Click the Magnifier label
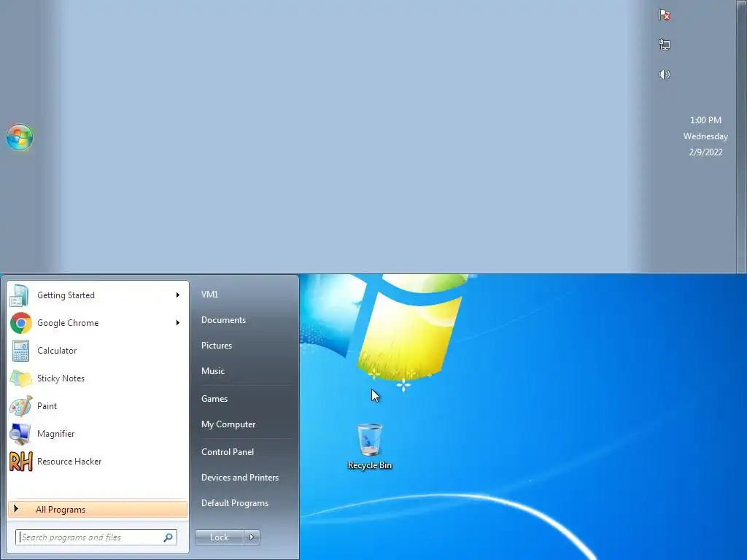 (55, 433)
